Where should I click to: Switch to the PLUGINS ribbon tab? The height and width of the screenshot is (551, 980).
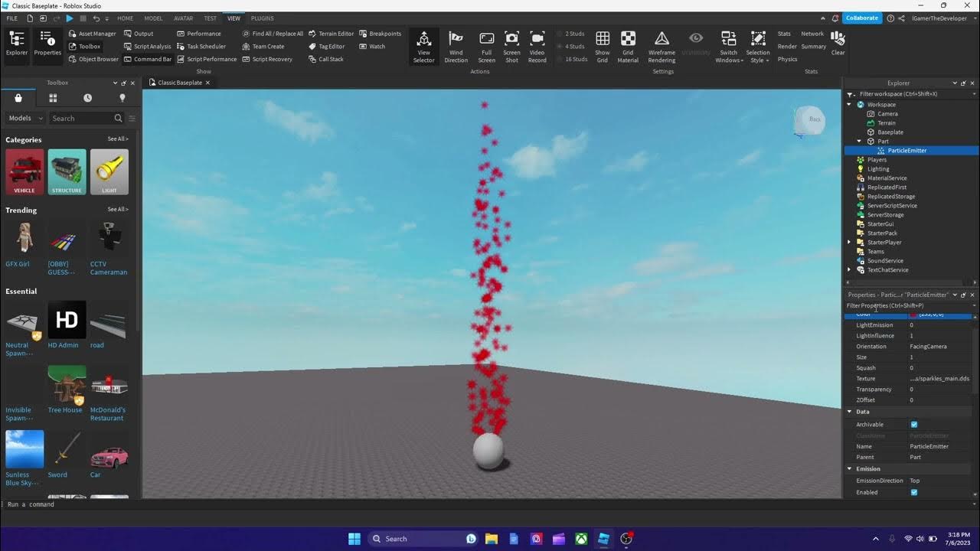(263, 18)
